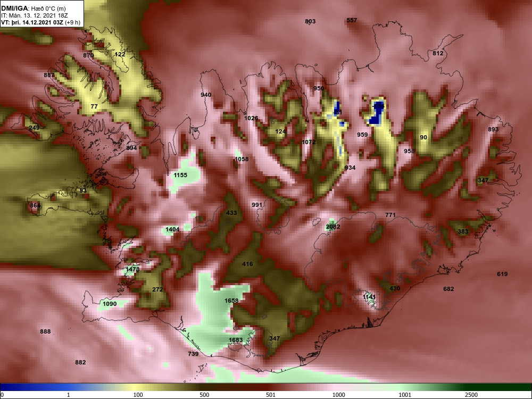This screenshot has height=399, width=532.
Task: Click the 950 map value
Action: pos(319,88)
